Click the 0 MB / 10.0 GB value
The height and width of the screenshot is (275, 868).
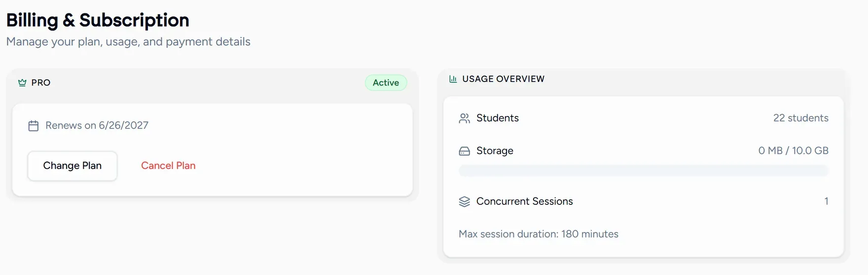coord(794,151)
